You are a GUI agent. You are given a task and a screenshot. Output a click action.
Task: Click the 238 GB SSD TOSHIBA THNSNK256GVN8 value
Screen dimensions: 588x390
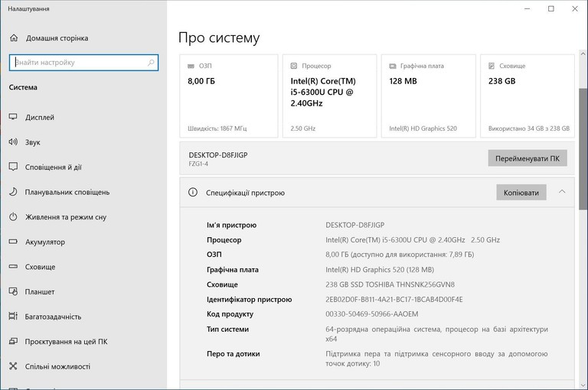390,284
